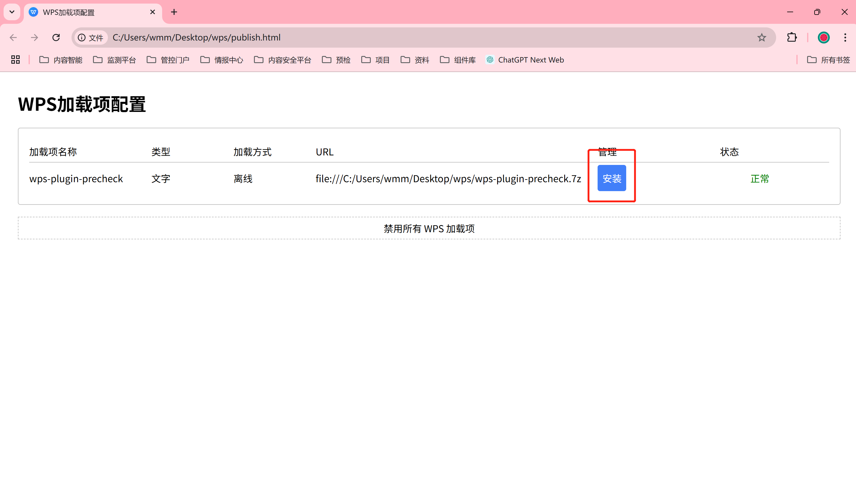Open the browser extensions panel
856x504 pixels.
[792, 37]
